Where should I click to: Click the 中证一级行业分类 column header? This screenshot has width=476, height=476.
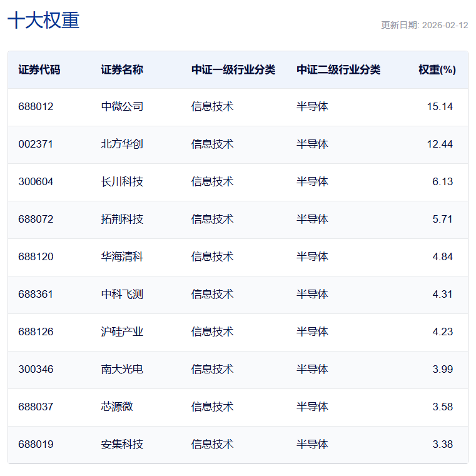233,70
